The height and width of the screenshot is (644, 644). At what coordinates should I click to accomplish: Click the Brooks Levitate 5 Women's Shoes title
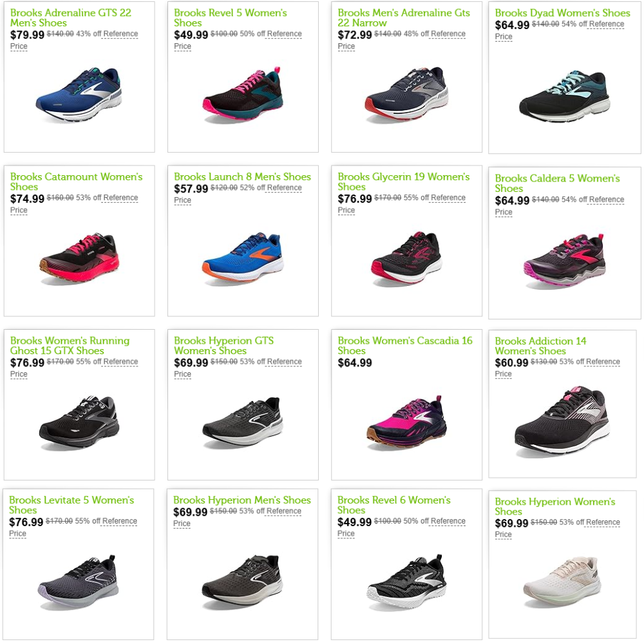[x=71, y=505]
